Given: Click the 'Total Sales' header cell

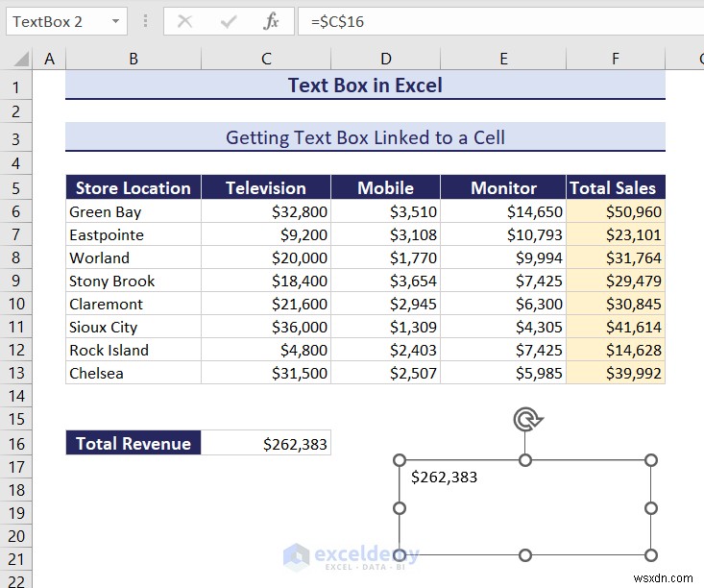Looking at the screenshot, I should tap(616, 187).
